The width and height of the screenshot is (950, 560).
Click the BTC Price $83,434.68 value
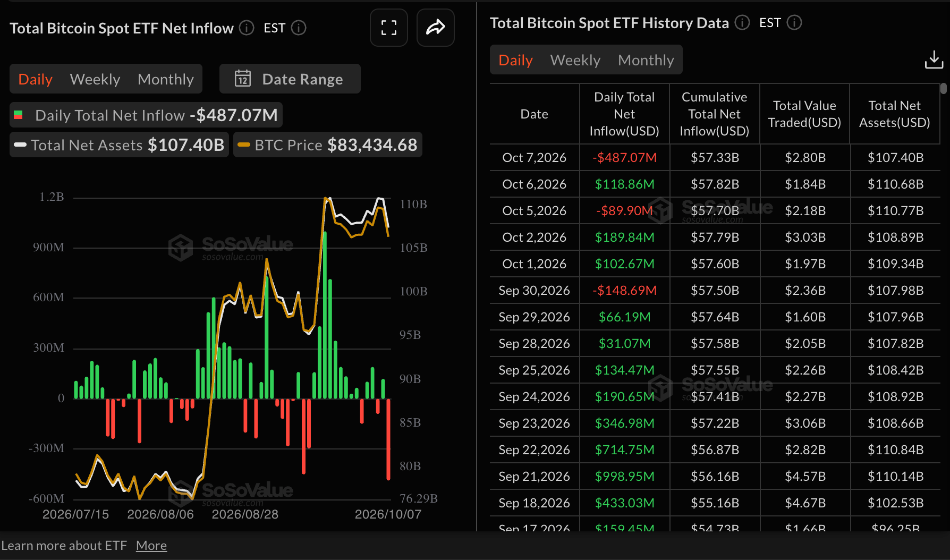372,145
